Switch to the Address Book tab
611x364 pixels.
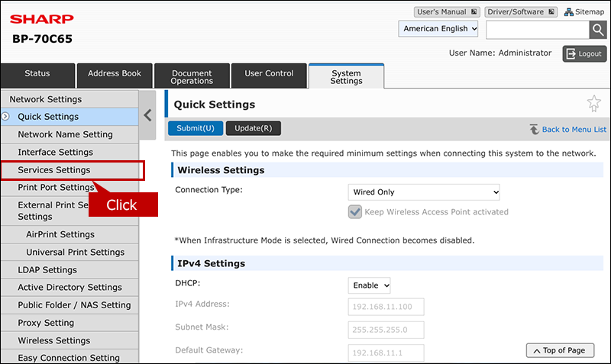115,76
